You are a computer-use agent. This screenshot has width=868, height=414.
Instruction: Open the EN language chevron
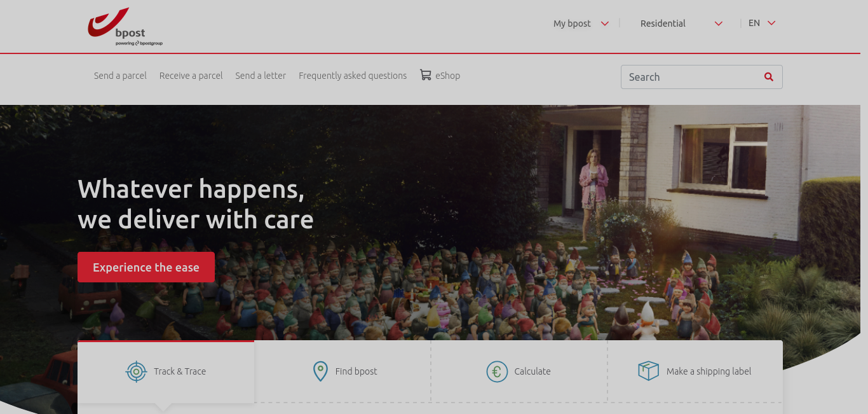(x=771, y=23)
